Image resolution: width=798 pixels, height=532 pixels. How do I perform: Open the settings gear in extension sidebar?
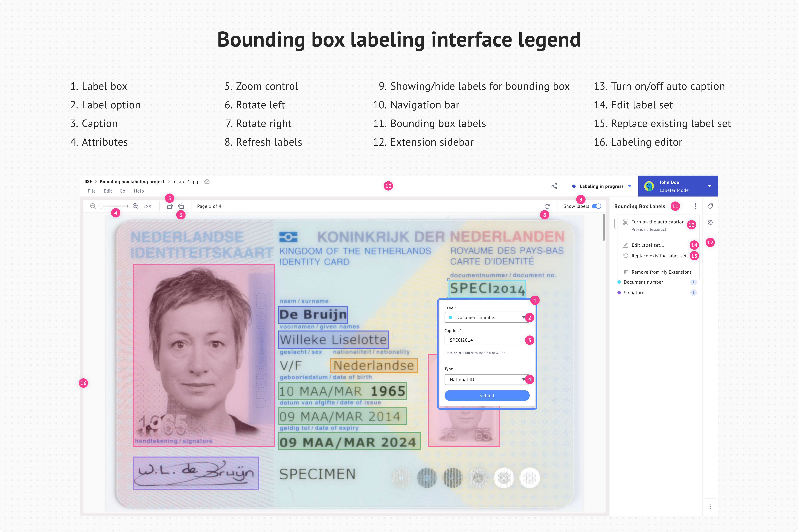(x=710, y=223)
